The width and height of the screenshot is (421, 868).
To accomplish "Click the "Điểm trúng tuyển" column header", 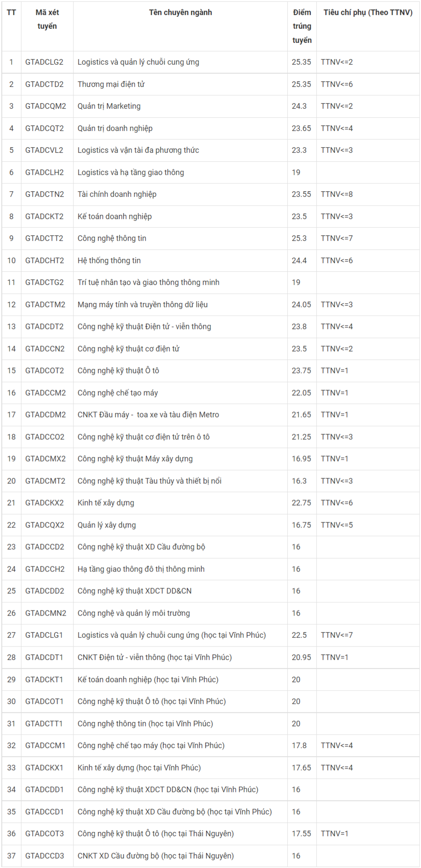I will point(302,26).
